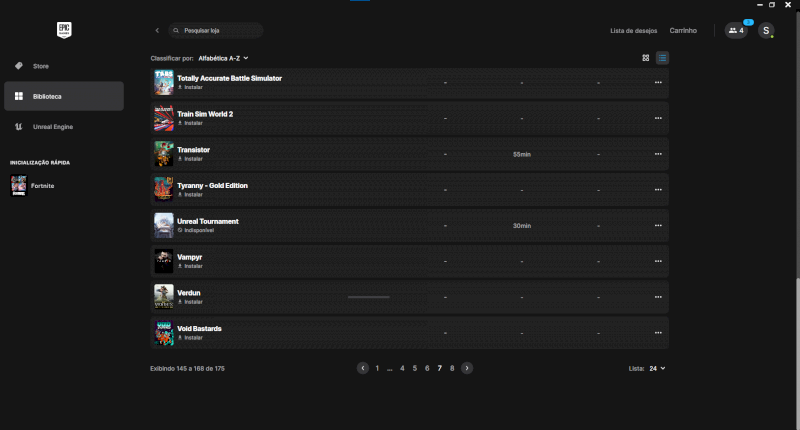Select the Transistor title text

pos(193,150)
